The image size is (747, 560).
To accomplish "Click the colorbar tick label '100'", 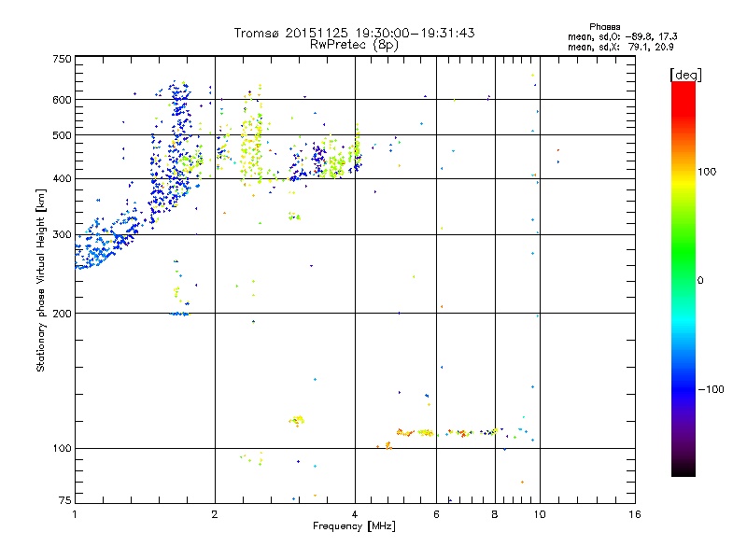I will point(707,172).
